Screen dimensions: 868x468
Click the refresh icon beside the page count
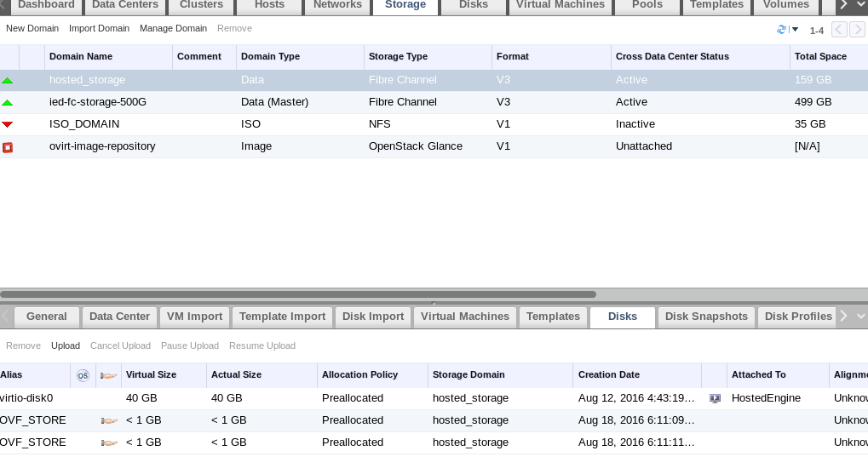point(781,30)
